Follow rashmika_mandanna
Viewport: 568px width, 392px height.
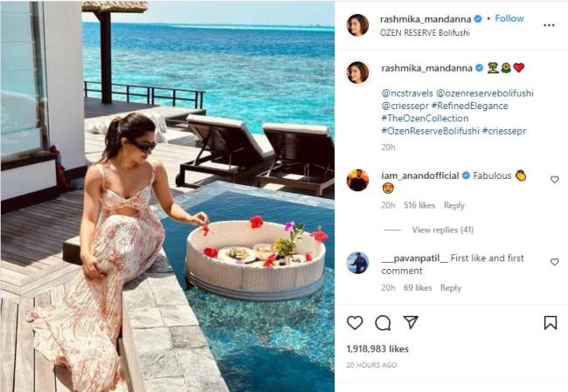click(x=509, y=18)
